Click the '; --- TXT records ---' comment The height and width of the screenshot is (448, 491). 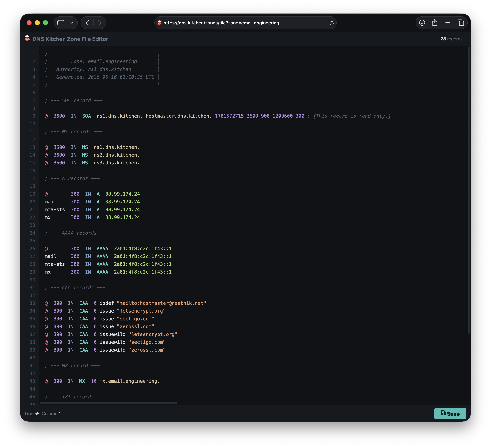(x=75, y=397)
